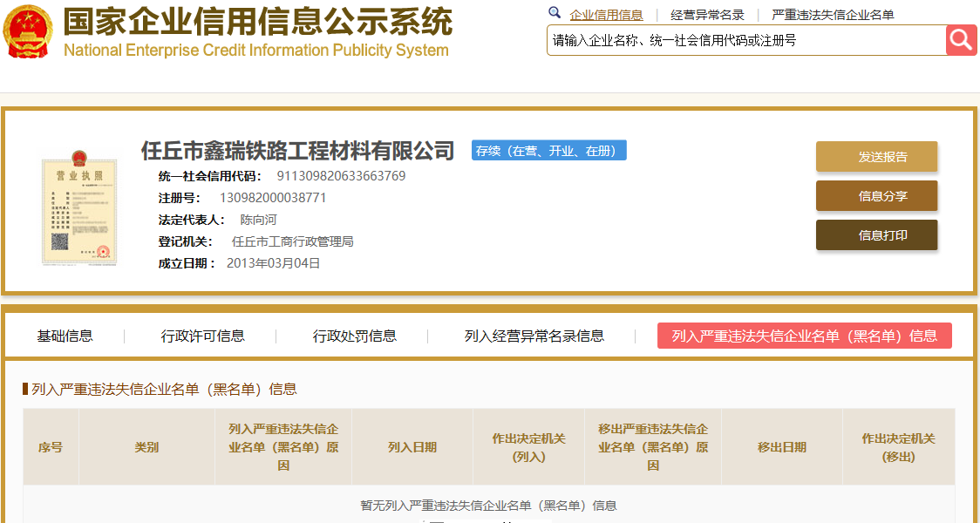Image resolution: width=980 pixels, height=523 pixels.
Task: Click the 信息打印 button
Action: pyautogui.click(x=876, y=235)
